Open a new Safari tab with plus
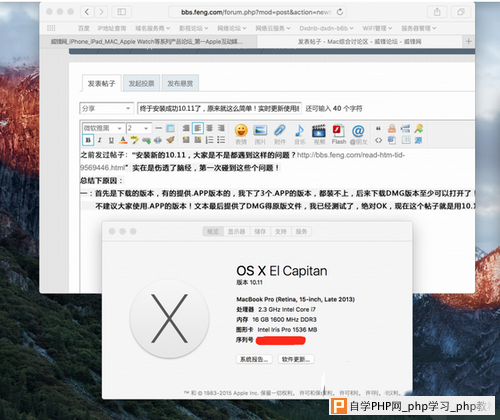500x420 pixels. click(x=469, y=41)
